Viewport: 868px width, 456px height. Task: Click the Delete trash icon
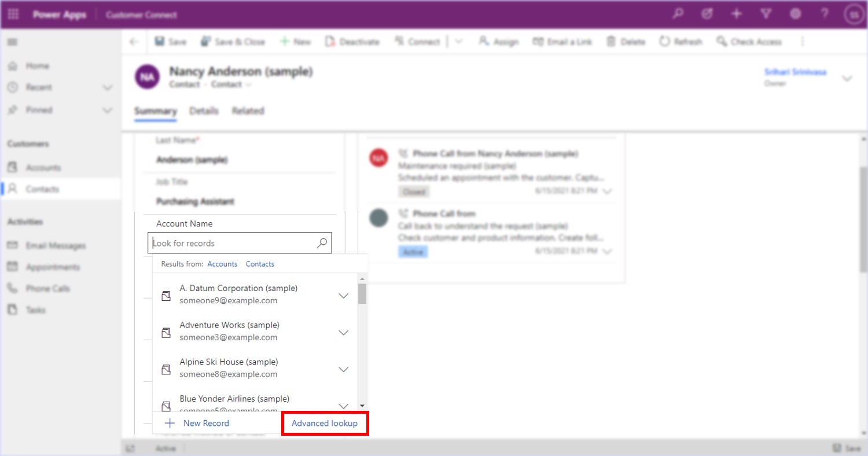pos(611,42)
